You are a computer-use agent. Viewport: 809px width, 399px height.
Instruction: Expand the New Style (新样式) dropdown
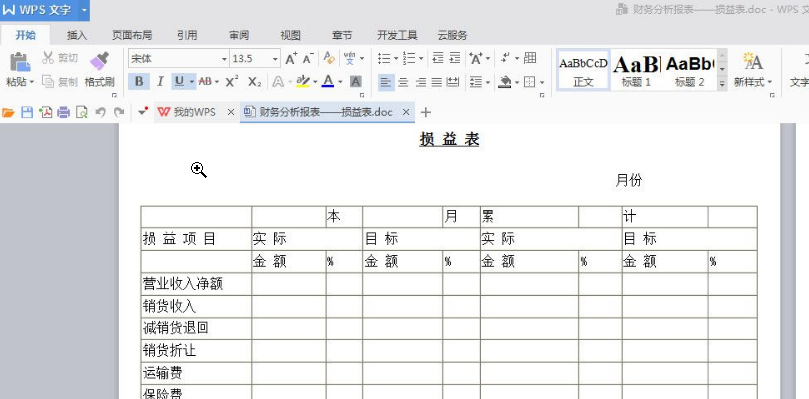770,82
